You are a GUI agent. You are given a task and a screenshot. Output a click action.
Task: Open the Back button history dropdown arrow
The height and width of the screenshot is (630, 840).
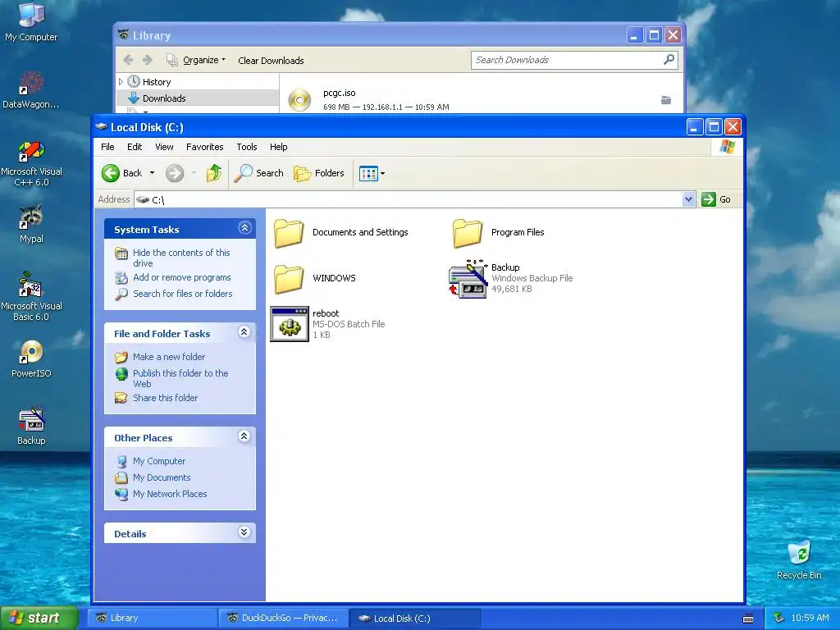[x=152, y=173]
